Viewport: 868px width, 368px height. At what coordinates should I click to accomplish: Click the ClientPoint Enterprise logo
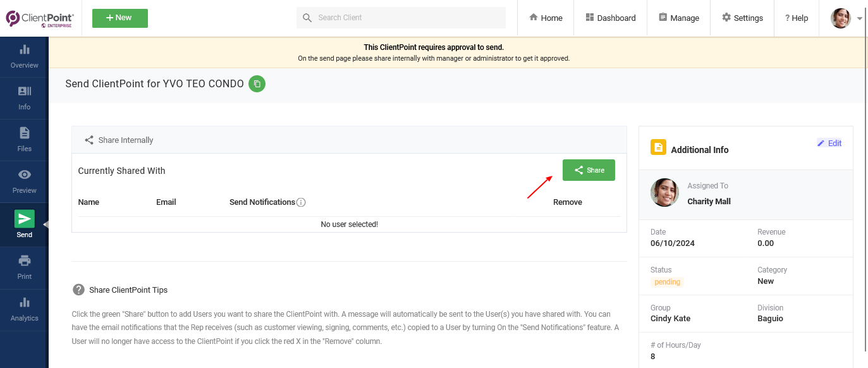pos(40,18)
